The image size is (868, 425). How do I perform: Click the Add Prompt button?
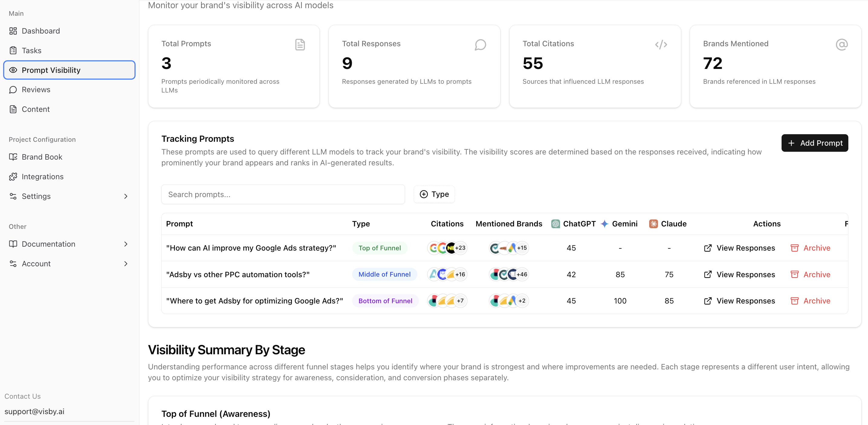(x=814, y=143)
